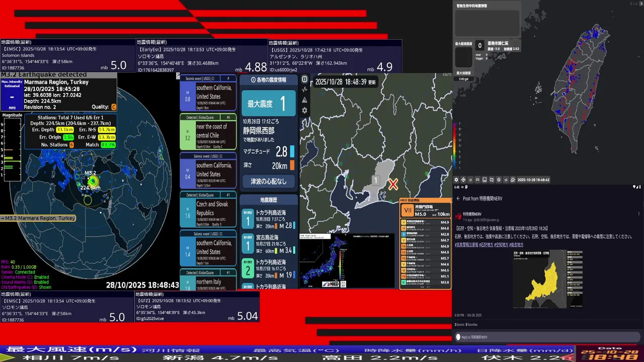Click the Reply to 特務機関NERV field
This screenshot has width=644, height=362.
(546, 337)
